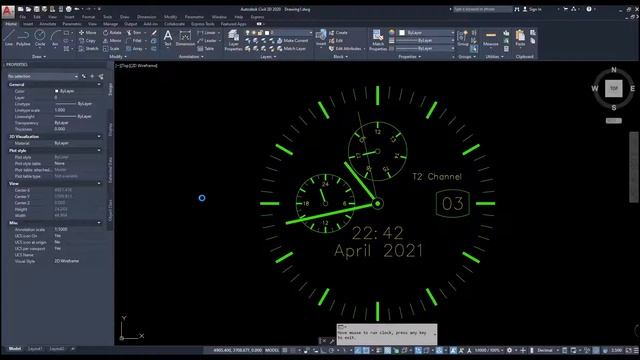
Task: Open the Dimension menu
Action: coord(147,17)
